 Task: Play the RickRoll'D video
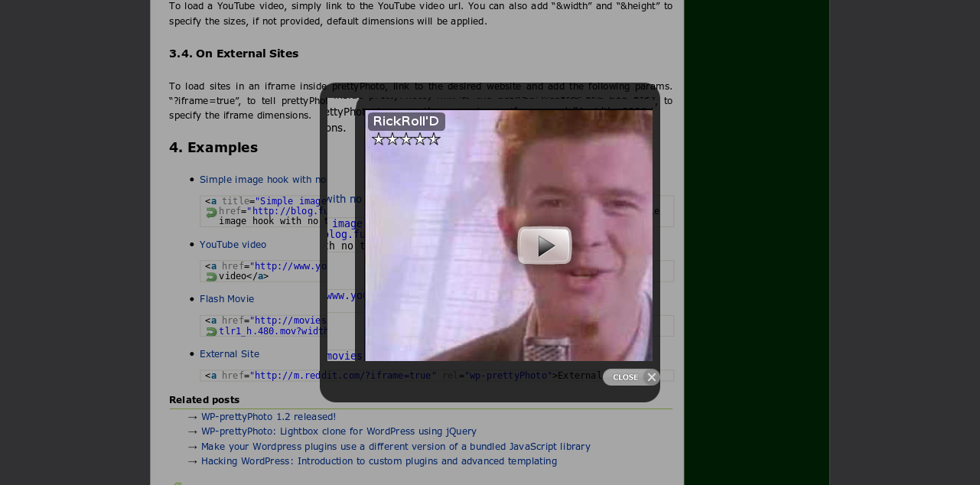pos(545,246)
